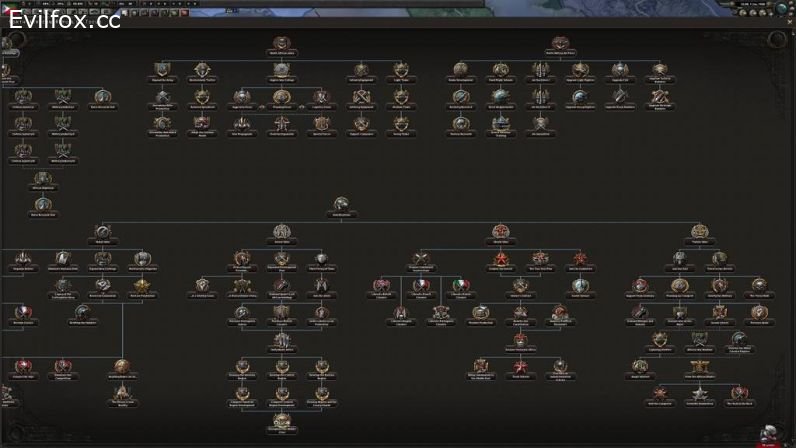The image size is (796, 448).
Task: Click the golden eagle focus in the lower-left branch
Action: [122, 366]
